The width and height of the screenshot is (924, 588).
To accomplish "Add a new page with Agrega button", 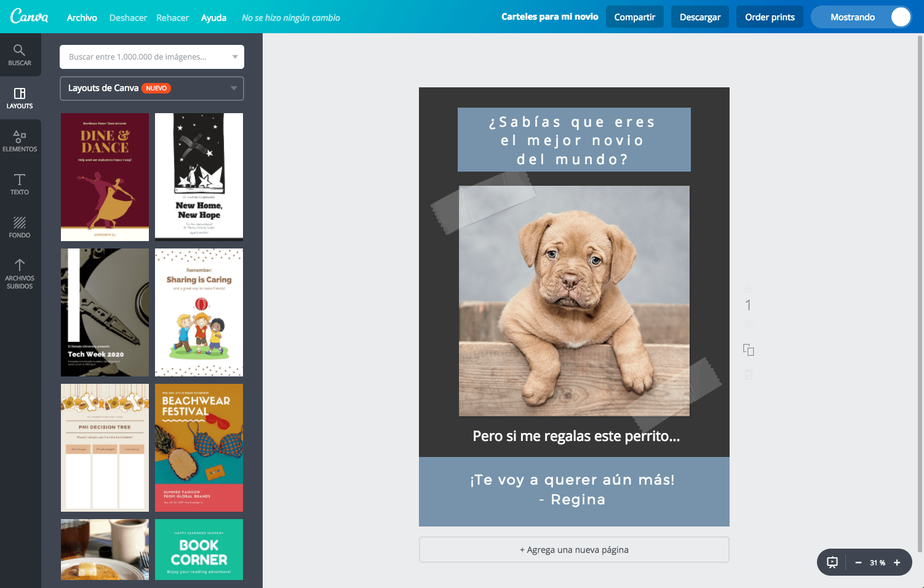I will pyautogui.click(x=574, y=550).
